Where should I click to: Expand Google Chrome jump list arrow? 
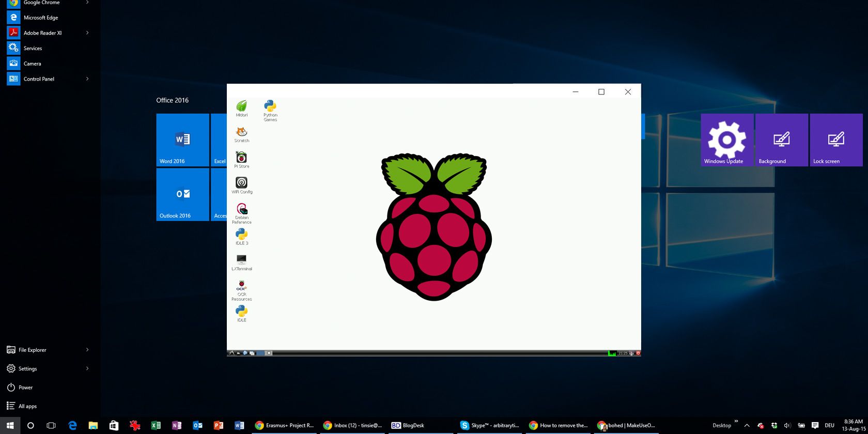[87, 3]
